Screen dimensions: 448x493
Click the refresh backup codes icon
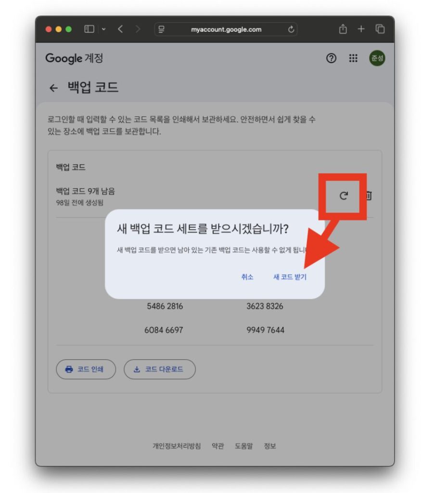click(344, 195)
